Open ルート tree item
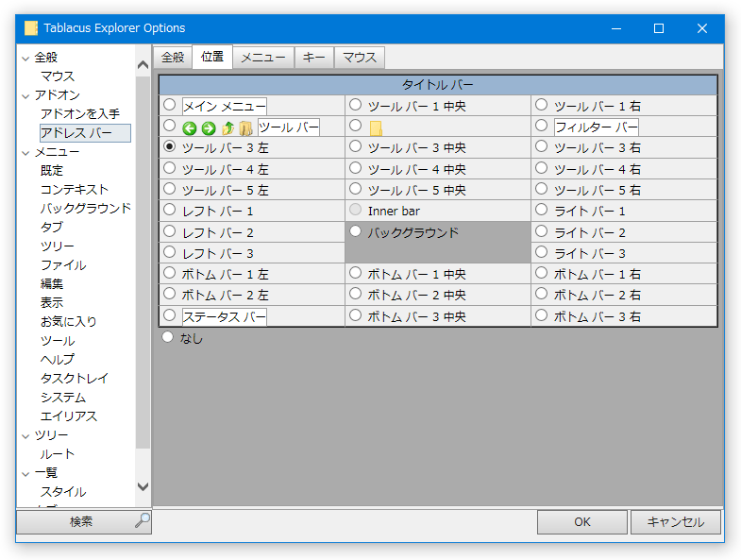The height and width of the screenshot is (560, 741). tap(58, 454)
